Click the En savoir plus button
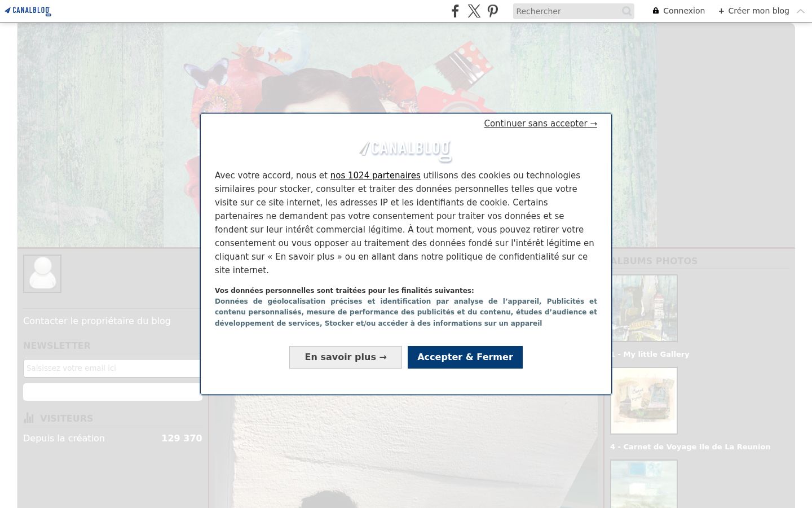Image resolution: width=812 pixels, height=508 pixels. point(346,357)
